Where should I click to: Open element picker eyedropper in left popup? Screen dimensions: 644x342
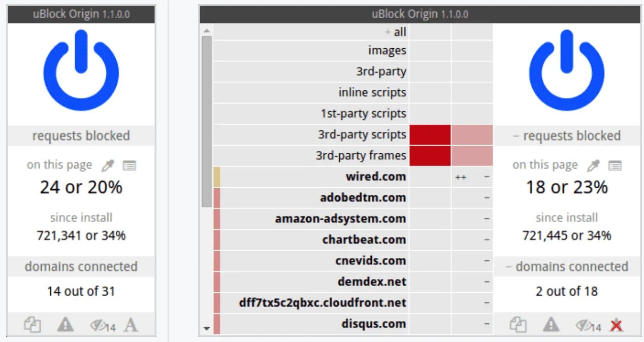click(108, 165)
